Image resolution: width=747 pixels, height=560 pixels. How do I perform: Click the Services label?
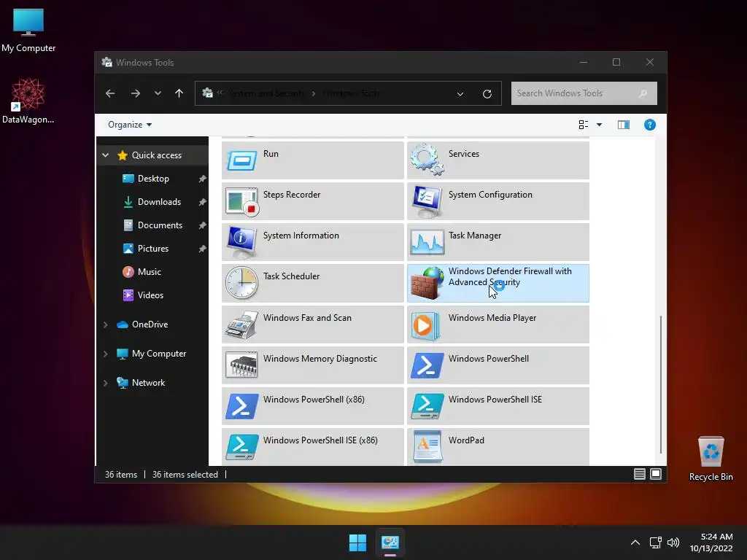tap(463, 154)
